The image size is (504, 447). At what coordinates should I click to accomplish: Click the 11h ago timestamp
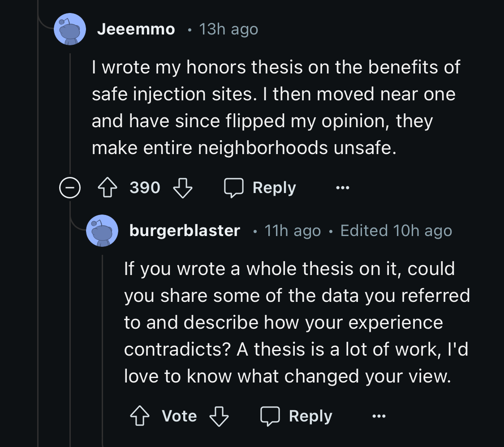tap(293, 231)
